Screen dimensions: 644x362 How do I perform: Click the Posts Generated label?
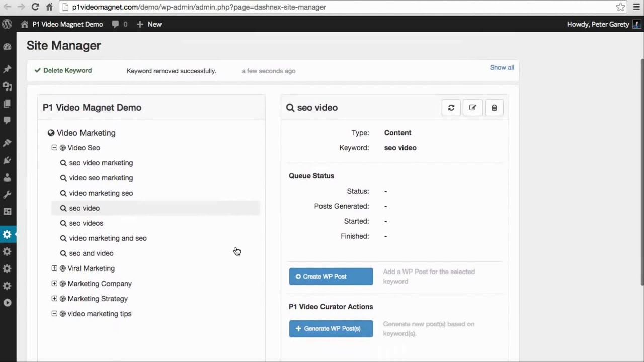pyautogui.click(x=342, y=206)
